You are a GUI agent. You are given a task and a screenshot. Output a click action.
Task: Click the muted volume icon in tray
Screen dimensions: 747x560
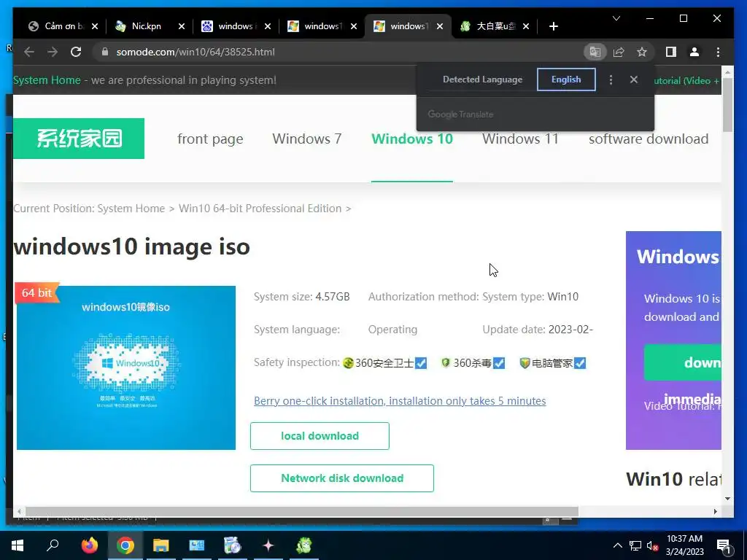tap(653, 545)
